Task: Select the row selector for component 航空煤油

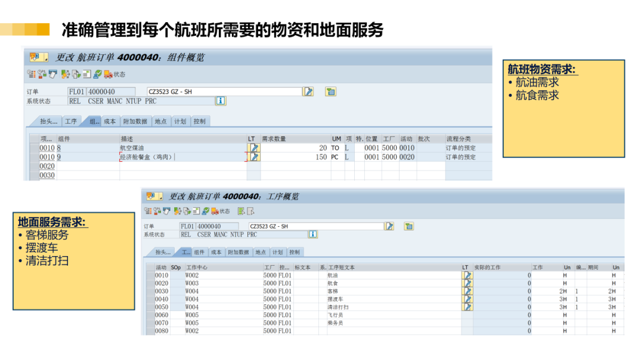Action: pyautogui.click(x=33, y=147)
